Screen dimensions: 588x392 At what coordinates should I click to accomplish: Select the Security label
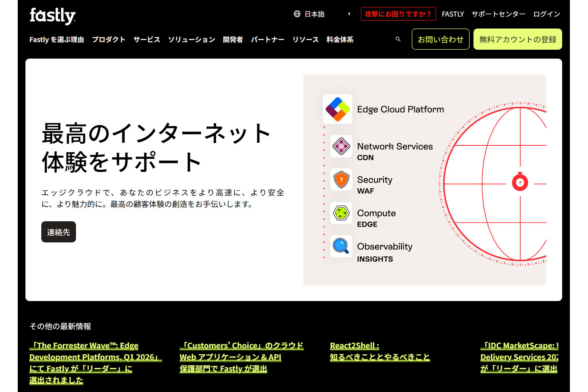click(375, 180)
